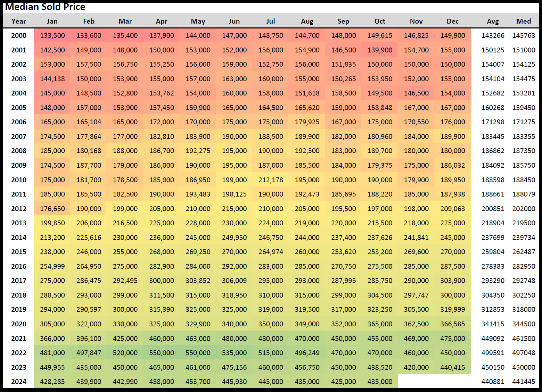Click the January 2000 cell showing 133,500
This screenshot has height=392, width=542.
pos(52,35)
